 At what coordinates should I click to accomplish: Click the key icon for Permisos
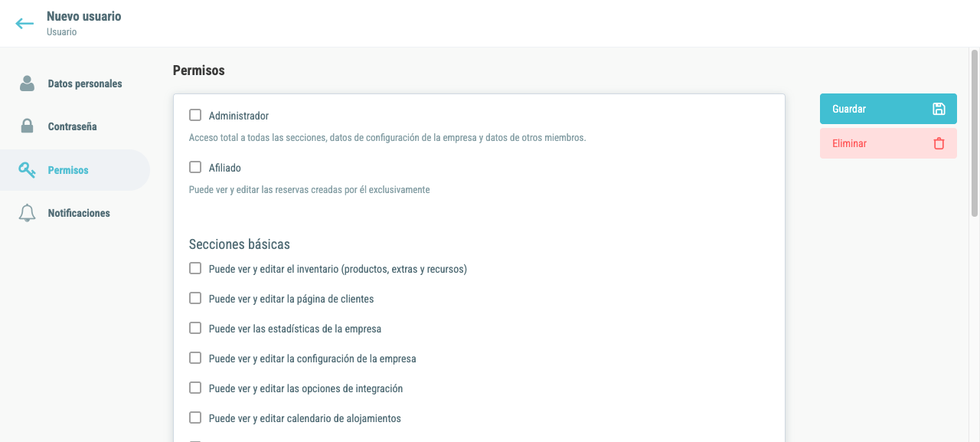click(x=27, y=170)
